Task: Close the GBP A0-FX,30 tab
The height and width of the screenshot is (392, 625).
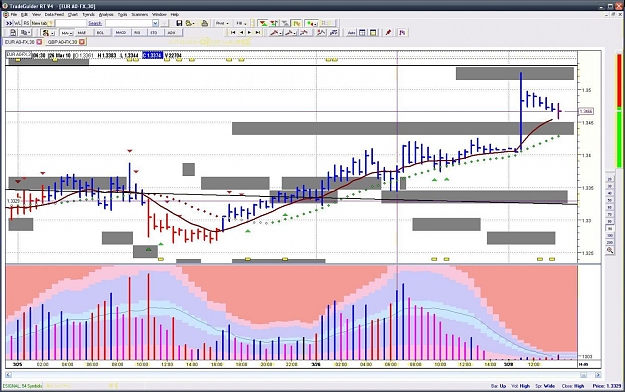Action: tap(82, 42)
